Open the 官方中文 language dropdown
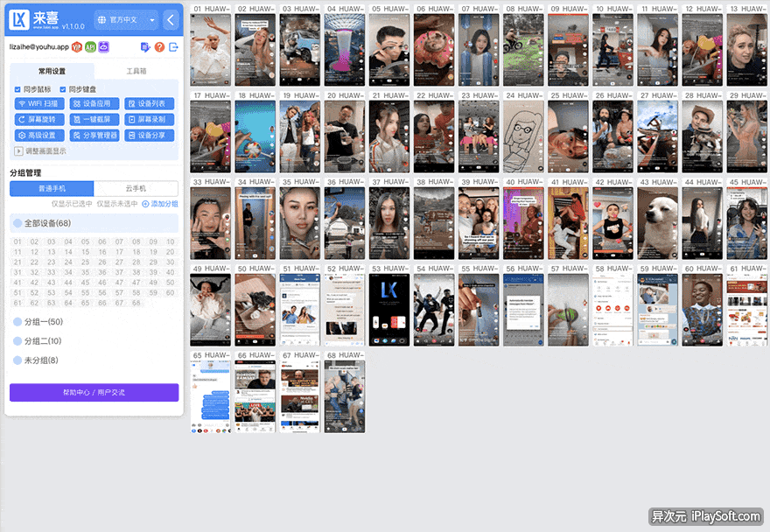 (127, 19)
